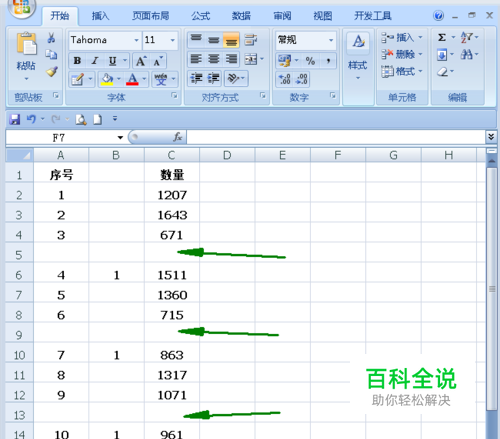This screenshot has width=500, height=439.
Task: Click the Save floppy disk icon
Action: point(15,119)
